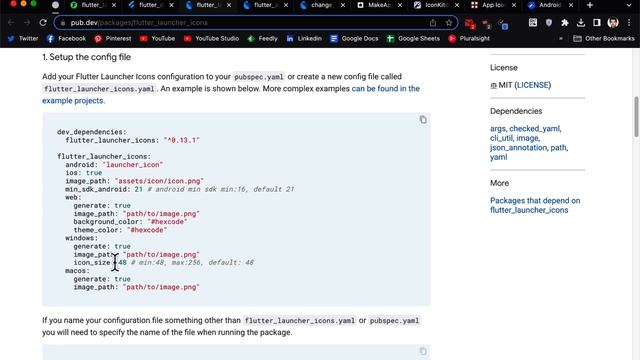The width and height of the screenshot is (640, 360).
Task: Click the 'theme_color' code line
Action: tap(120, 230)
